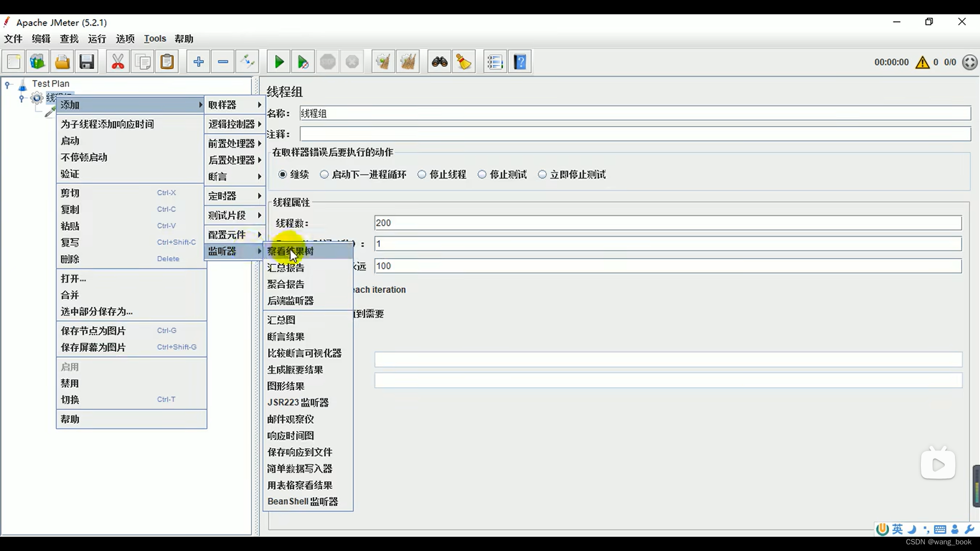Save the test plan with the disk icon
This screenshot has width=980, height=551.
click(x=87, y=62)
